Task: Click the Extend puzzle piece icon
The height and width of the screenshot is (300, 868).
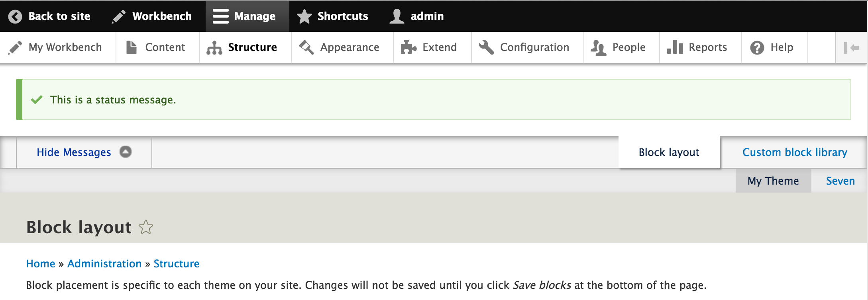Action: coord(408,47)
